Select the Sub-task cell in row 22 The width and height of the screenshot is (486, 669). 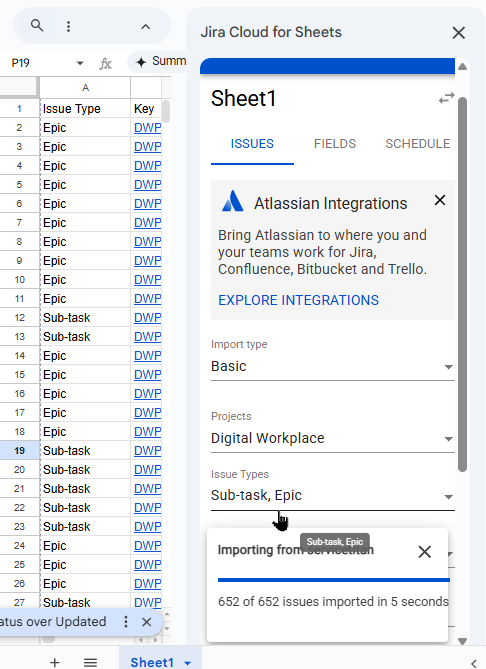click(85, 508)
